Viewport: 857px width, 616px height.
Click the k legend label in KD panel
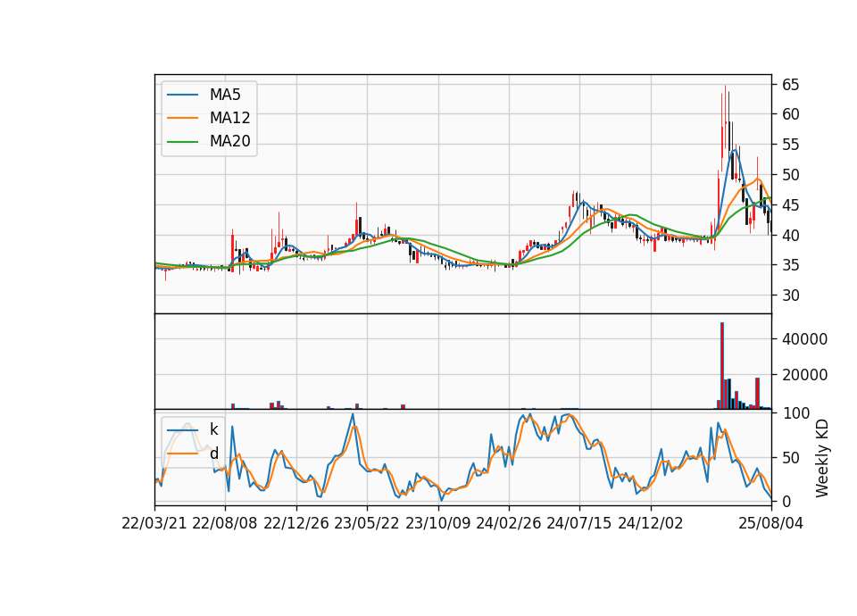tap(213, 429)
